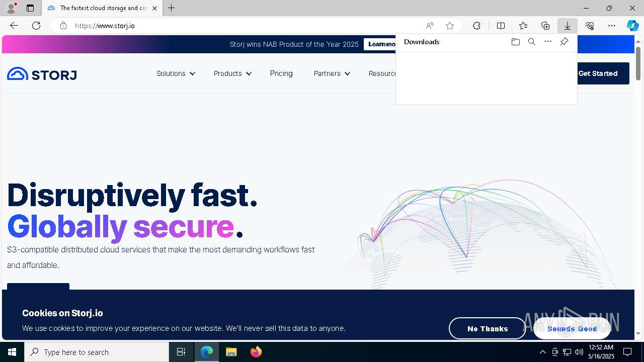The image size is (644, 362).
Task: Click the page vertical scrollbar thumb
Action: click(x=638, y=63)
